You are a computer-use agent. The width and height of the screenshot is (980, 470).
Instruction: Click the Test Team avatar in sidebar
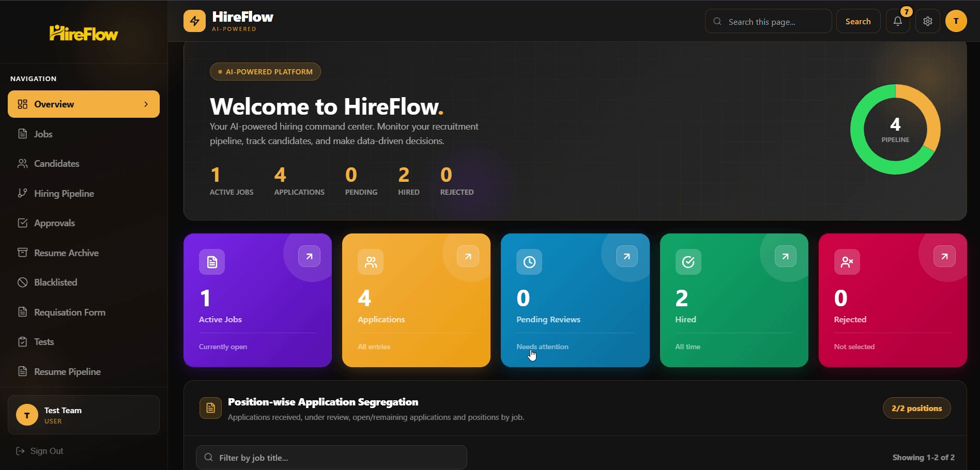(27, 415)
